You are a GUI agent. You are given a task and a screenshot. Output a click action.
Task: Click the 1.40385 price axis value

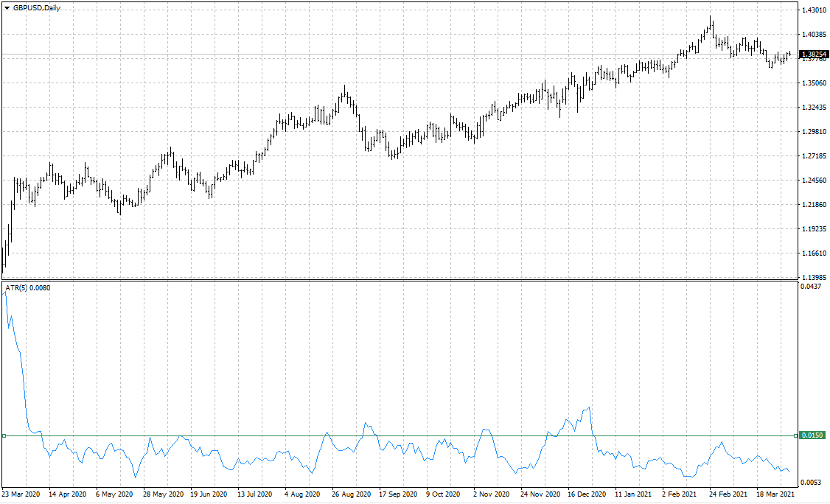(x=814, y=35)
